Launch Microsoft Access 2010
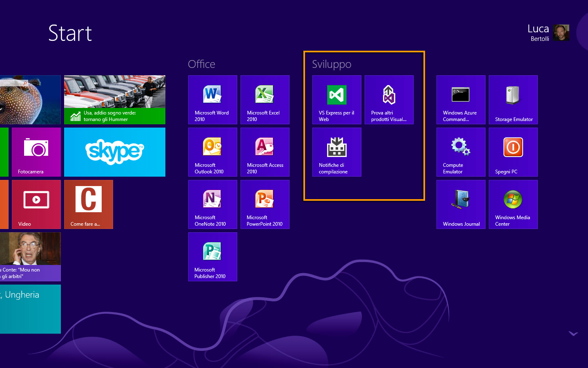The height and width of the screenshot is (368, 588). point(265,152)
